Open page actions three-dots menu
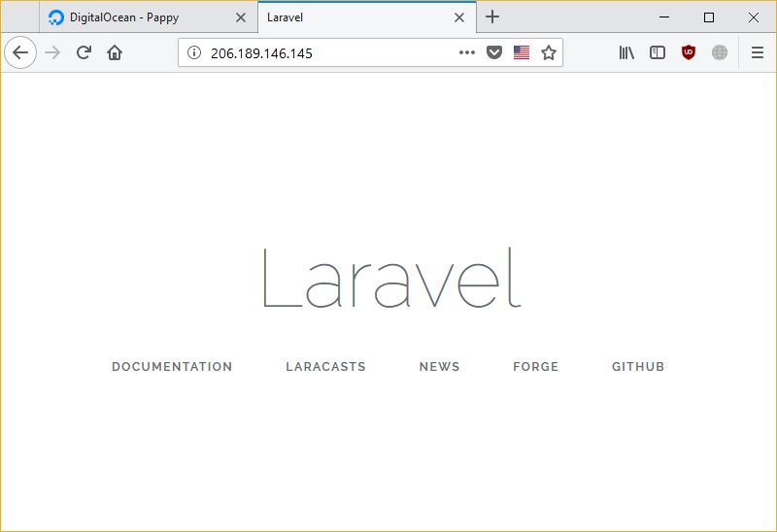777x532 pixels. point(467,52)
